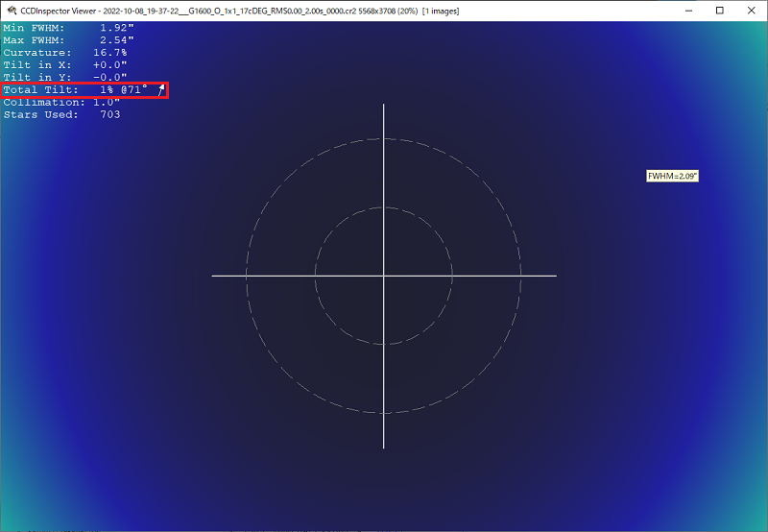Click the tilt direction arrow icon
Viewport: 768px width, 532px height.
coord(160,90)
